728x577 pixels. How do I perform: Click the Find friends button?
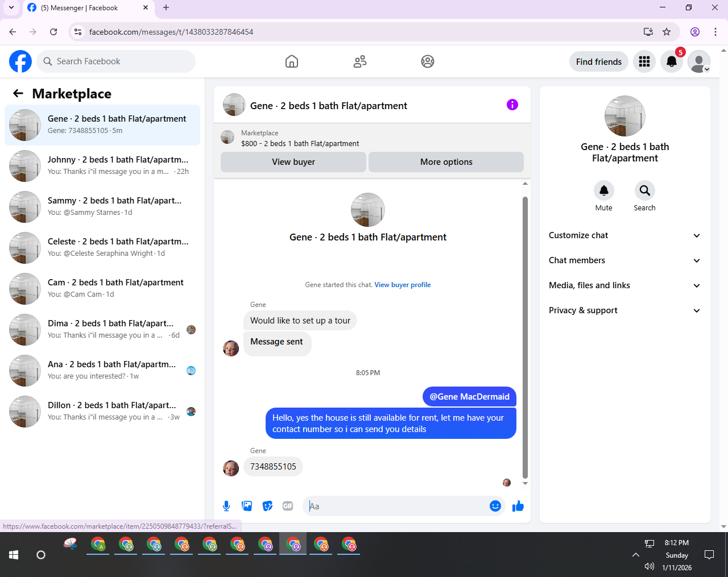[599, 61]
